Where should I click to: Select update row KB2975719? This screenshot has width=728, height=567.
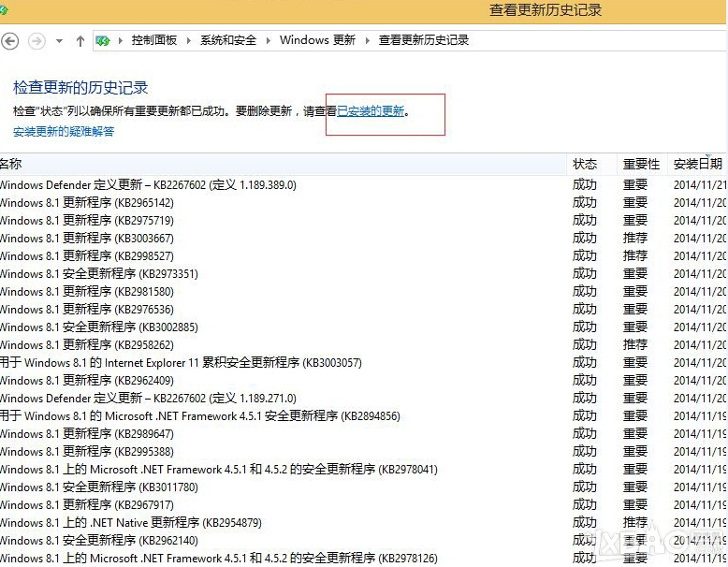click(x=364, y=221)
